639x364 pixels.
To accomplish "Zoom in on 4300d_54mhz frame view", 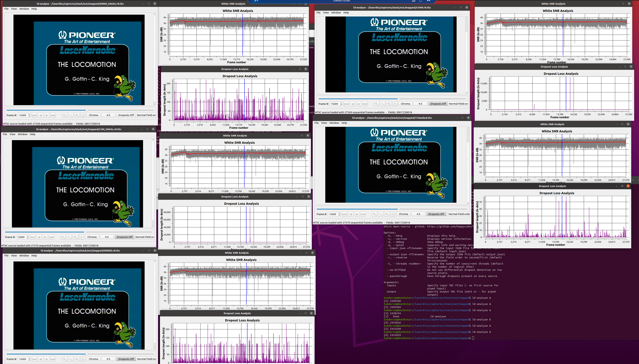I will point(64,115).
